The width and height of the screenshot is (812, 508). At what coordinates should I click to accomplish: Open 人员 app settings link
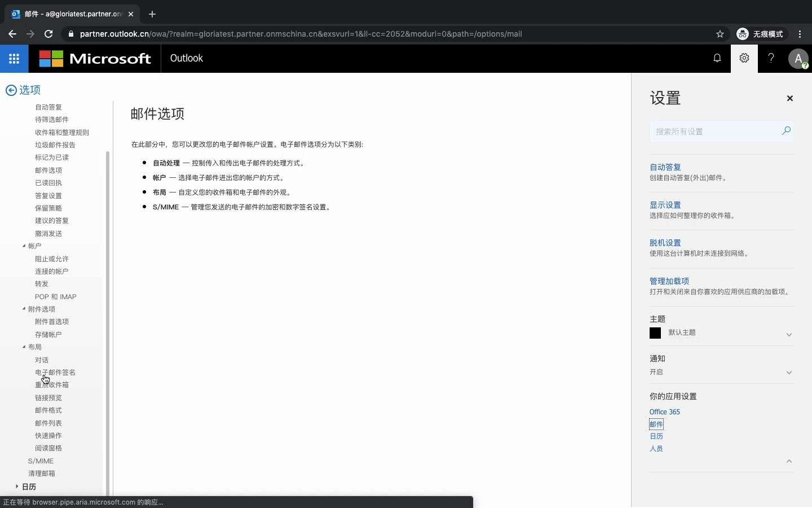[x=656, y=449]
